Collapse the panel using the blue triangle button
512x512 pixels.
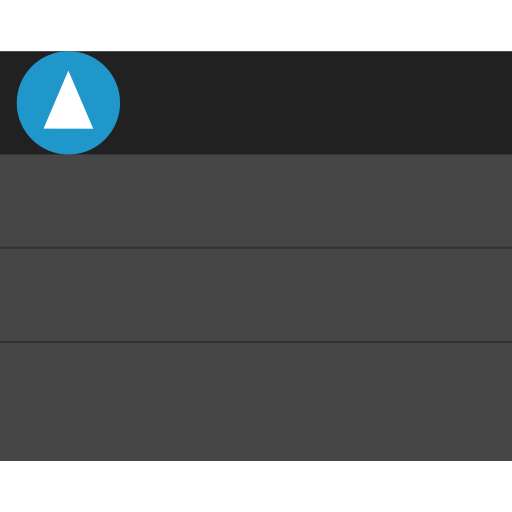click(68, 103)
